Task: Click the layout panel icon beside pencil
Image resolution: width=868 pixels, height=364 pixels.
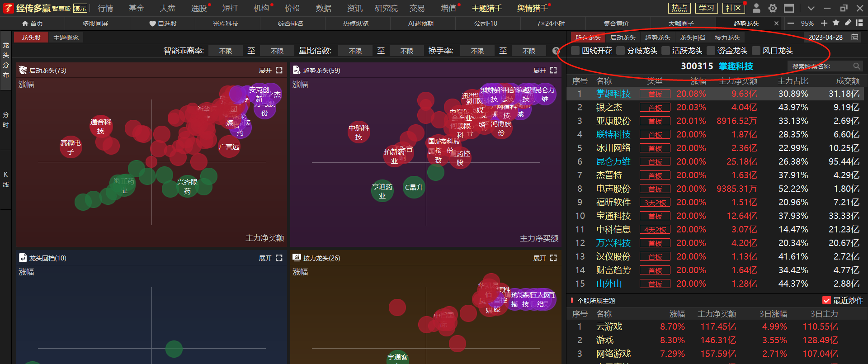Action: (859, 23)
